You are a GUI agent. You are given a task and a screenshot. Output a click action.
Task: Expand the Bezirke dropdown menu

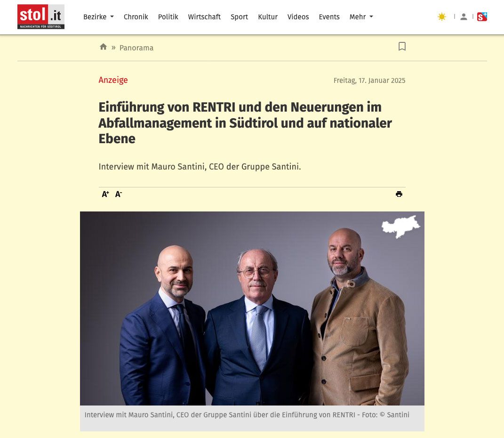pyautogui.click(x=98, y=17)
